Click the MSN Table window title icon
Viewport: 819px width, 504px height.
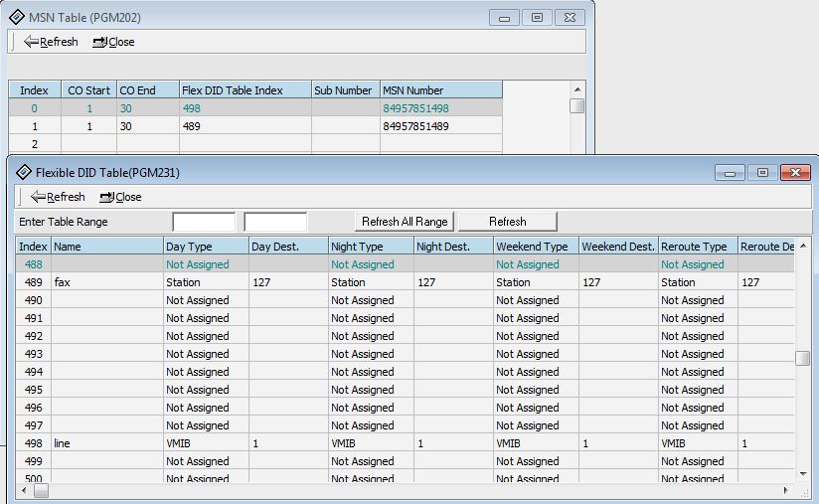(x=18, y=17)
